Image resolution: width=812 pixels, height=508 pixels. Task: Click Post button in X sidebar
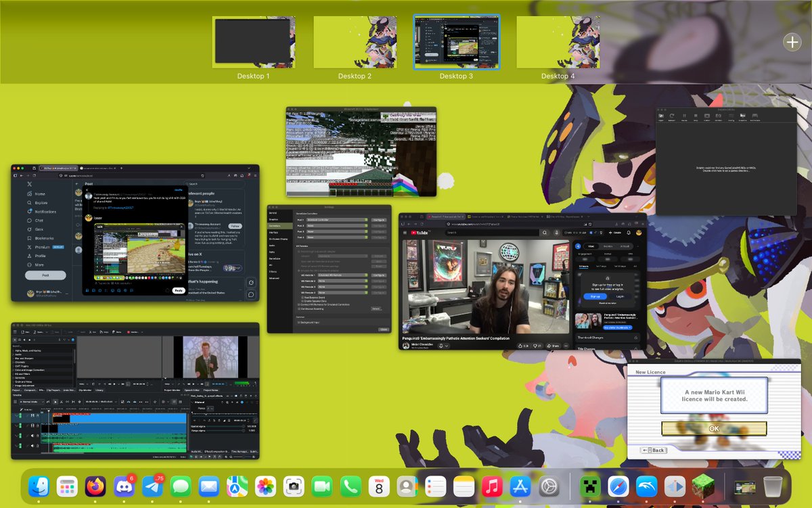pyautogui.click(x=45, y=275)
